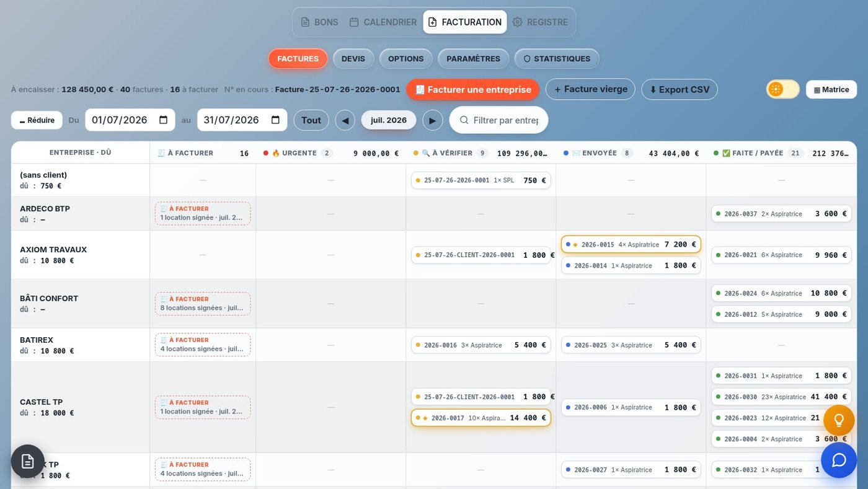Image resolution: width=868 pixels, height=489 pixels.
Task: Click the FAITE / PAYÉE column header
Action: pyautogui.click(x=781, y=153)
